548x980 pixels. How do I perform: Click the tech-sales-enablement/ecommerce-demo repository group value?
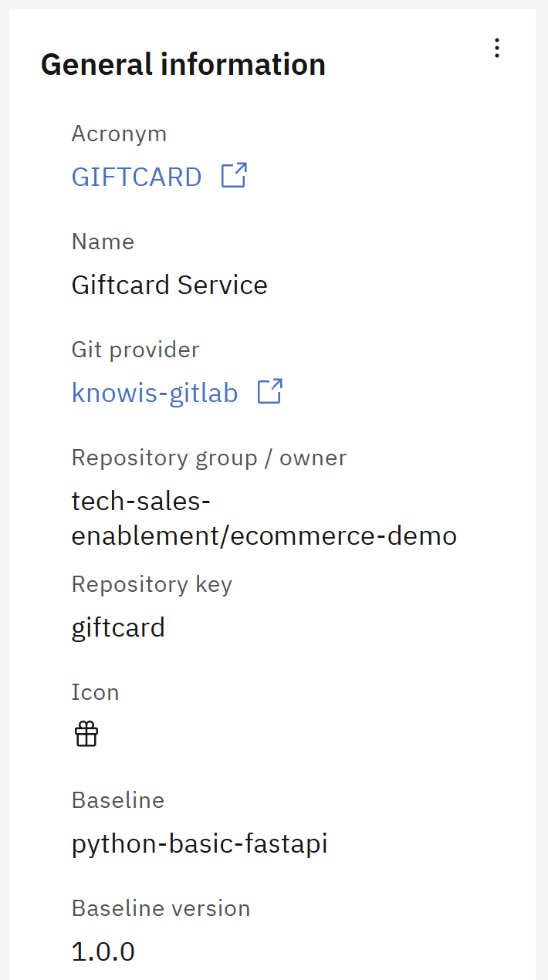(x=264, y=518)
